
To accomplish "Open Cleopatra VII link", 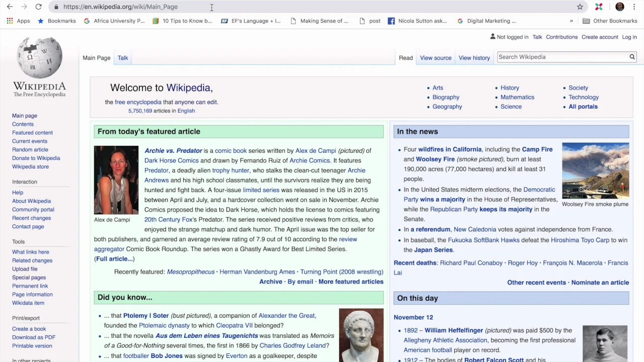I will [x=234, y=326].
